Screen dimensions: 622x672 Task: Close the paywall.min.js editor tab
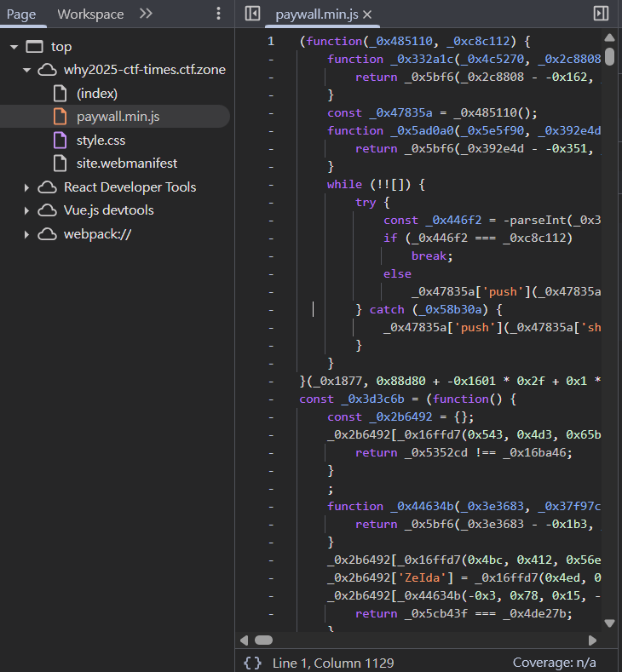pyautogui.click(x=367, y=14)
